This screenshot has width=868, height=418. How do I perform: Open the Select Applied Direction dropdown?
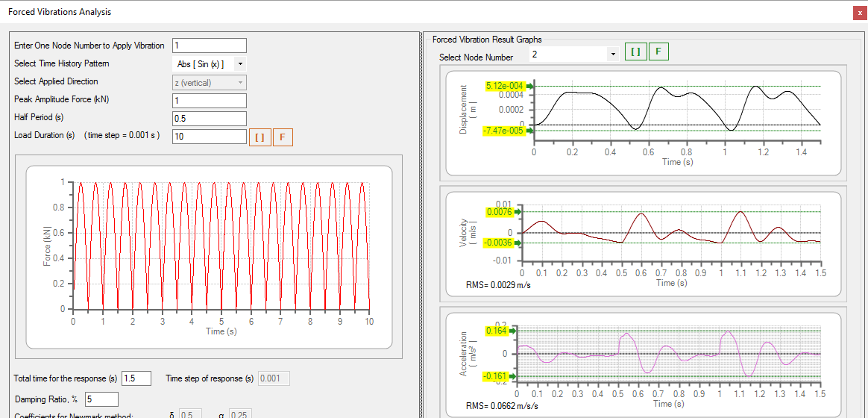240,83
